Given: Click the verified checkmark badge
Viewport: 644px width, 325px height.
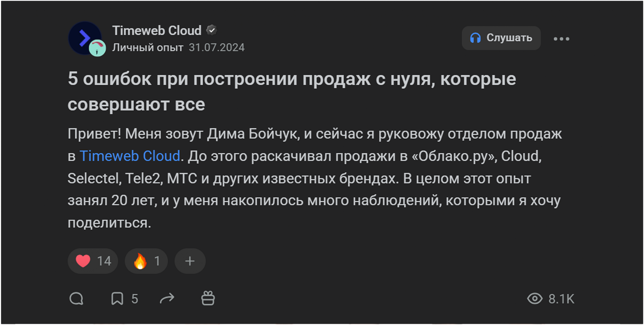Looking at the screenshot, I should pos(212,30).
